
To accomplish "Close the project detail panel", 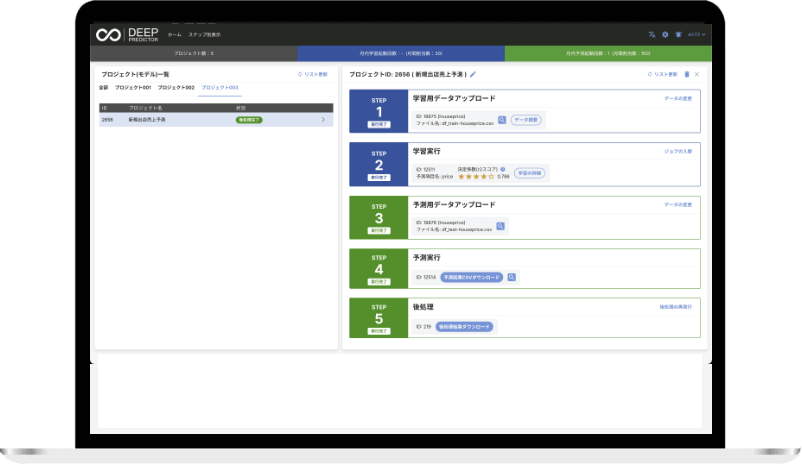I will 697,74.
